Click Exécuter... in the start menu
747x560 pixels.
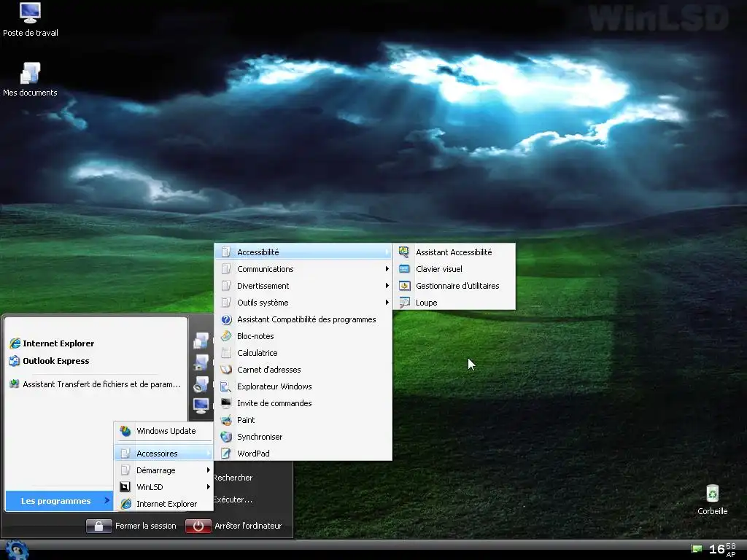pyautogui.click(x=233, y=499)
